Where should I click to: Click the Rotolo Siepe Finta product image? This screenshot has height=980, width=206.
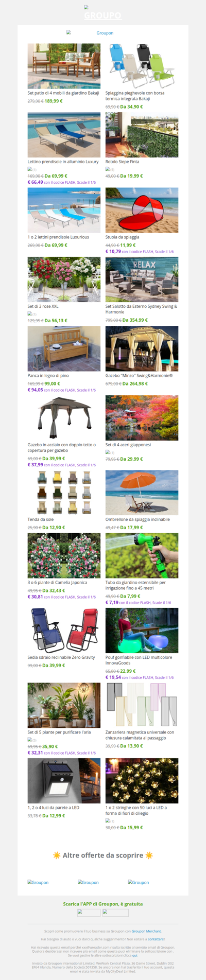coord(142,135)
